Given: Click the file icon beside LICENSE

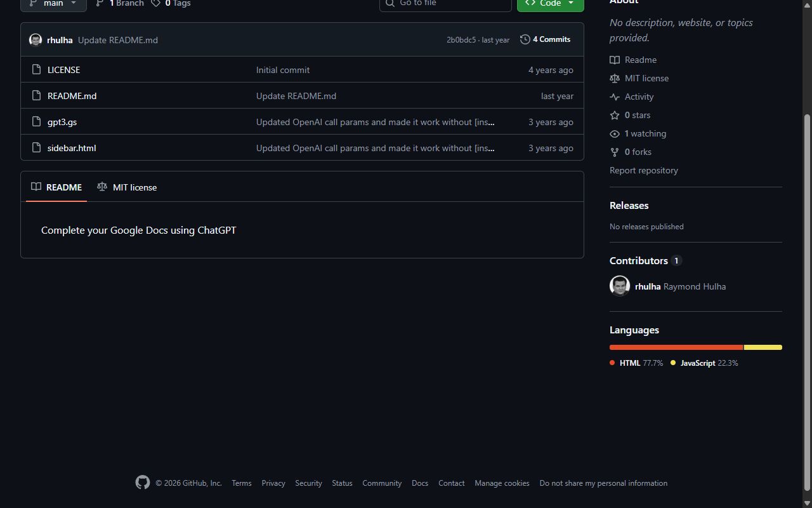Looking at the screenshot, I should 37,70.
